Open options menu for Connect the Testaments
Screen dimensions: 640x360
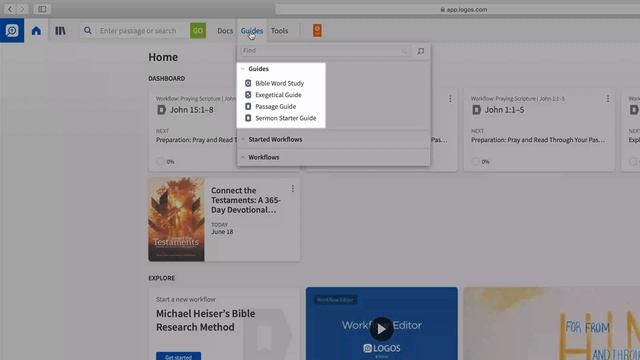click(x=293, y=189)
